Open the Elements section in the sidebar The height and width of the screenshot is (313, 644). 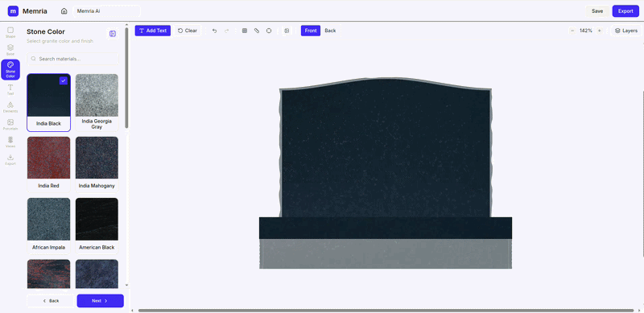coord(10,107)
